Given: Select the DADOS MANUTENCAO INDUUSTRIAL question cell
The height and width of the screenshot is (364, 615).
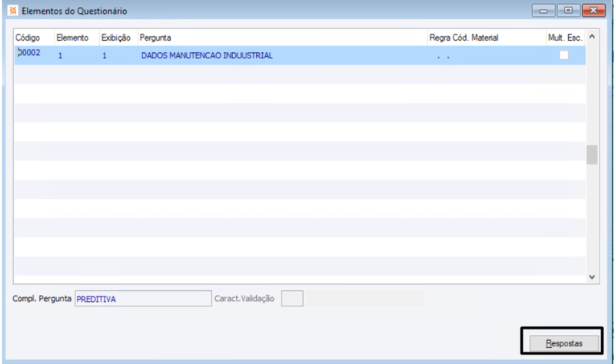Looking at the screenshot, I should click(x=282, y=55).
